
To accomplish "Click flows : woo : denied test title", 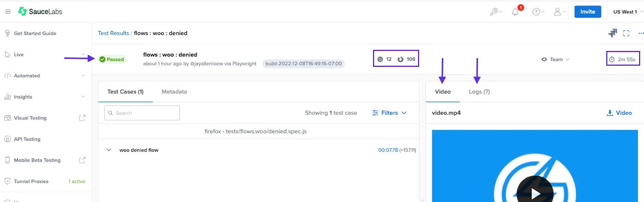I will pyautogui.click(x=170, y=55).
